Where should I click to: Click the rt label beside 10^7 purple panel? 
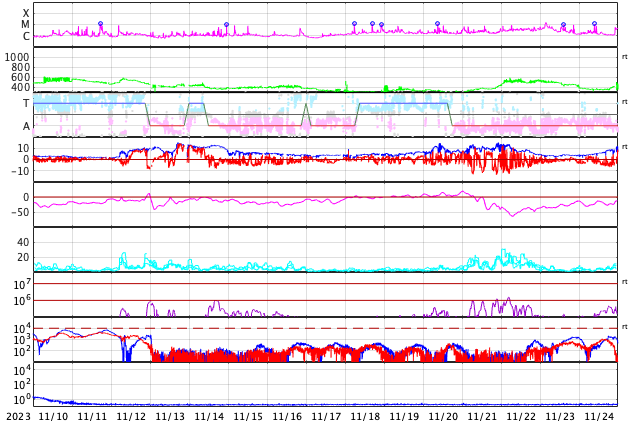(625, 282)
